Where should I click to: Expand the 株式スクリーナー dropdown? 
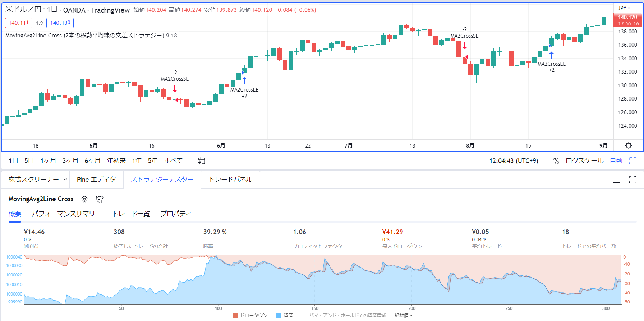pyautogui.click(x=65, y=179)
